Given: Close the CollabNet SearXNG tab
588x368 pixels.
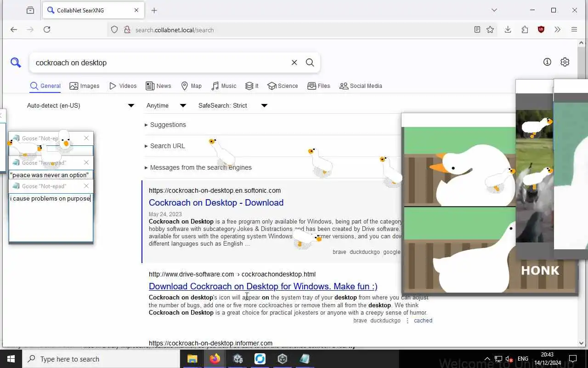Looking at the screenshot, I should [136, 10].
